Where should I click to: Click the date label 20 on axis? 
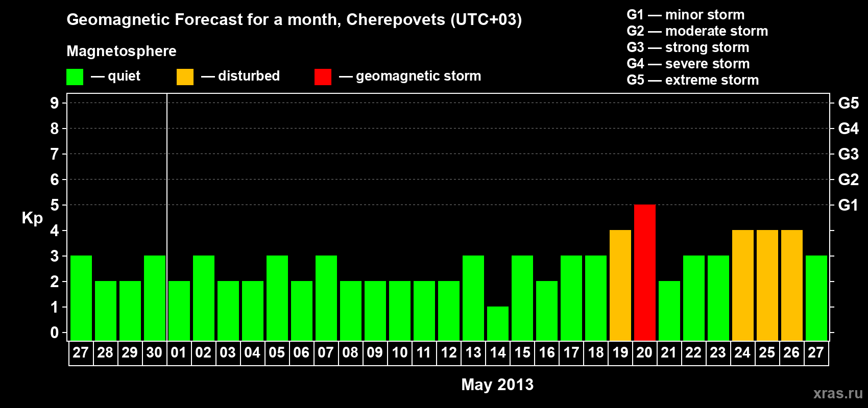tap(644, 353)
